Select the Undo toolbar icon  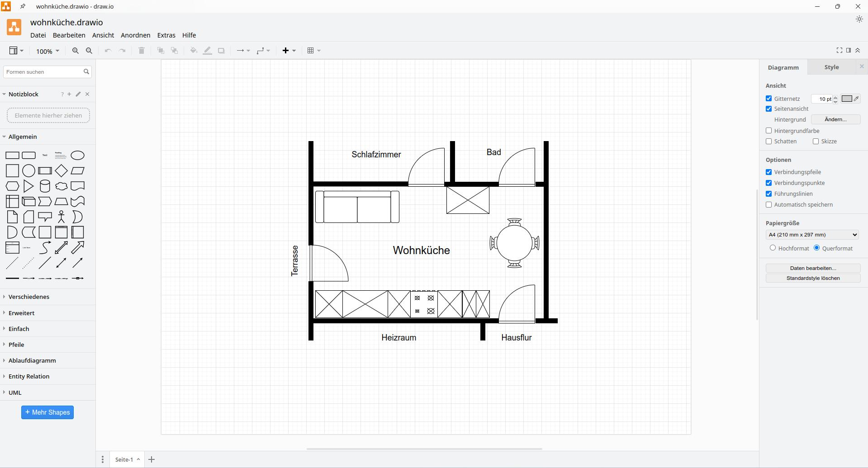pos(108,50)
